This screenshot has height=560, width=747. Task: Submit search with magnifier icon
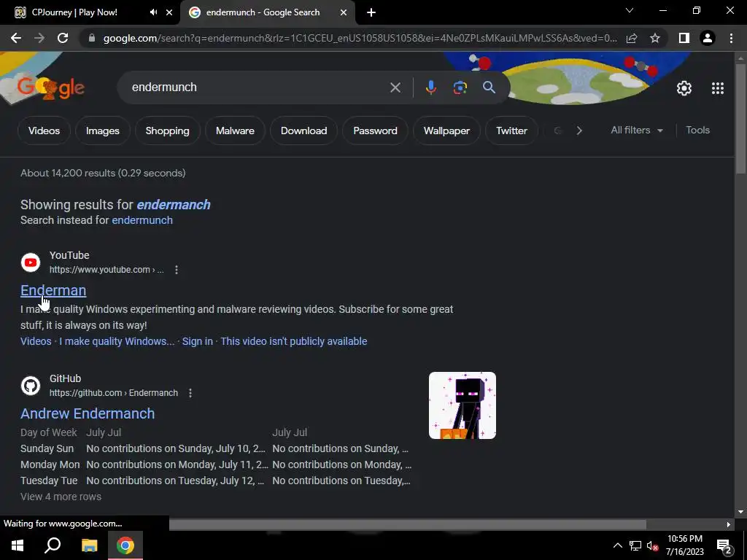[489, 87]
